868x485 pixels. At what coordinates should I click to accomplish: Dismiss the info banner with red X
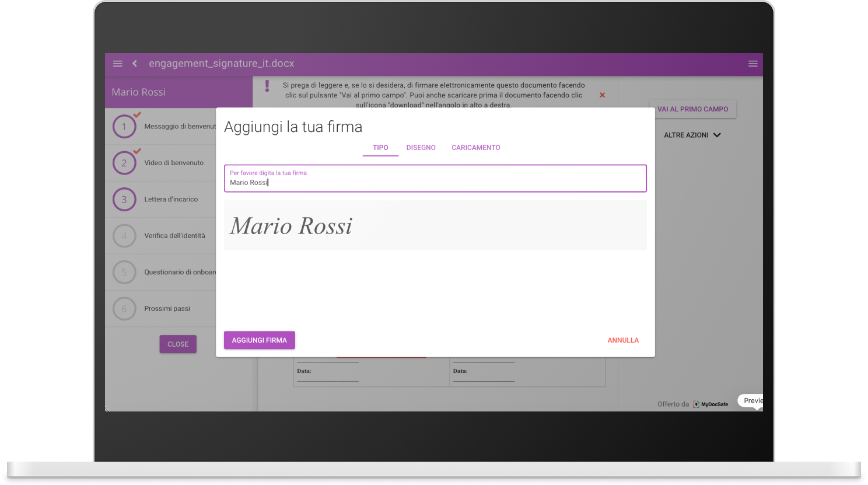tap(602, 95)
